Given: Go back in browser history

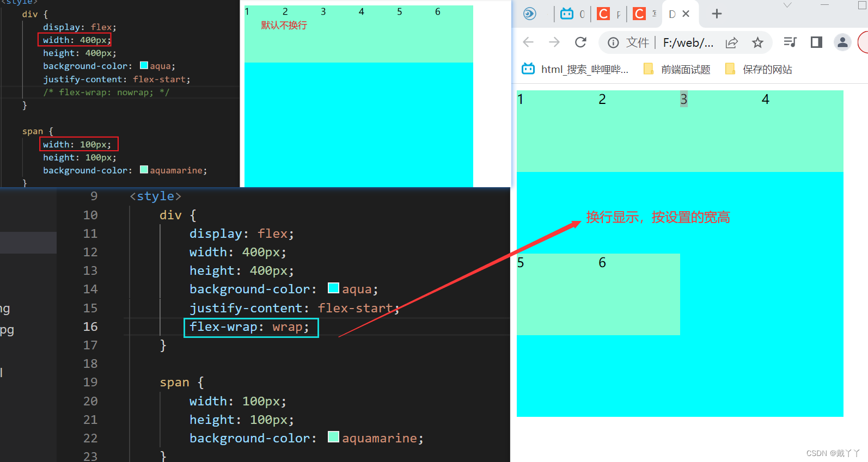Looking at the screenshot, I should pyautogui.click(x=528, y=42).
